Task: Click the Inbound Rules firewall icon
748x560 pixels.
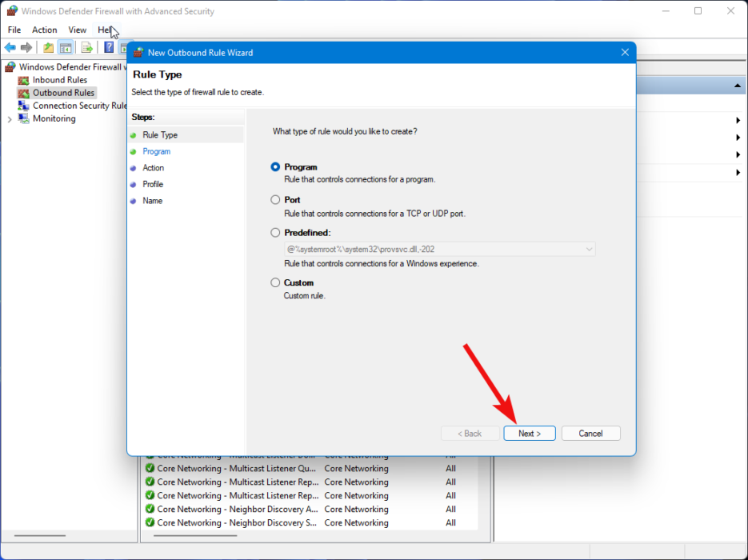Action: 23,80
